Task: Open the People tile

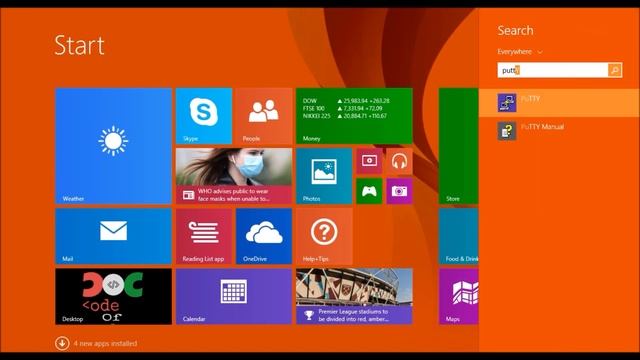Action: coord(264,116)
